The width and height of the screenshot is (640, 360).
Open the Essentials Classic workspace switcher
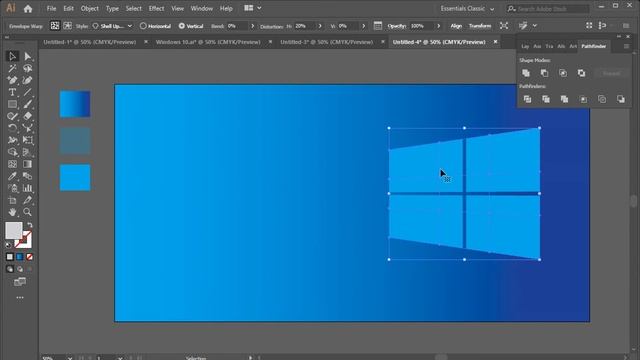(467, 9)
